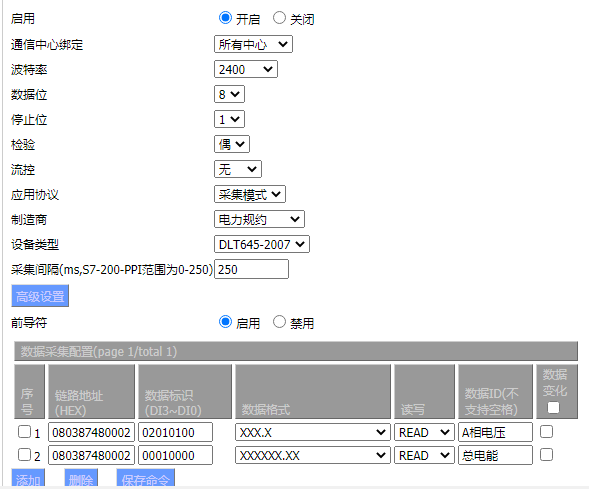Open the 流控 dropdown

(238, 169)
